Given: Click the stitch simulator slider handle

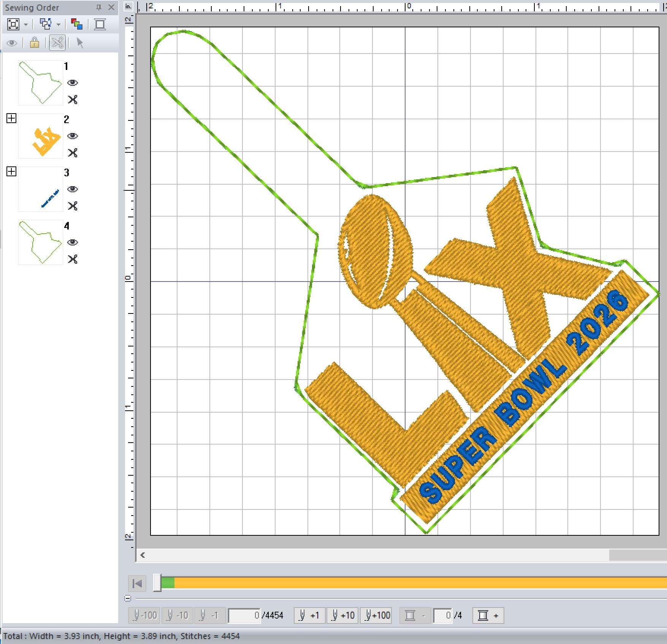Looking at the screenshot, I should pos(157,583).
